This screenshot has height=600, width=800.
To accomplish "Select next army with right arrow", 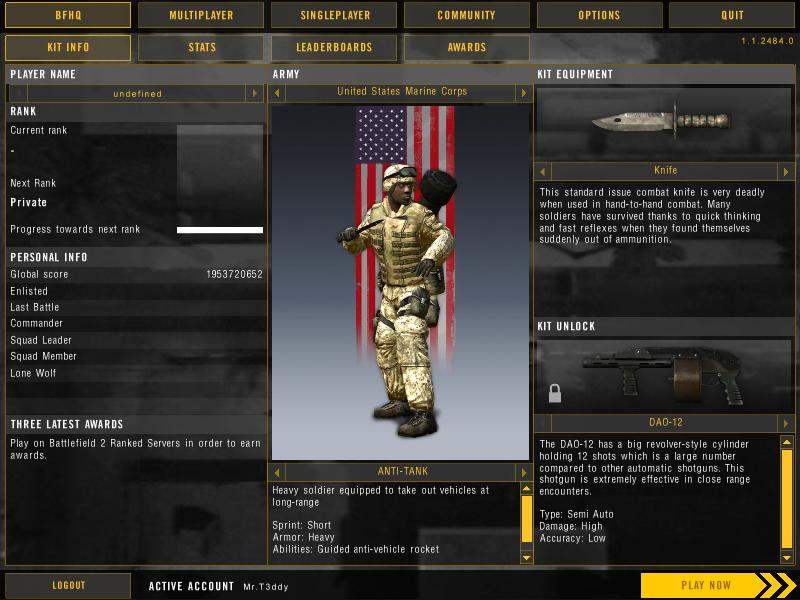I will 523,93.
